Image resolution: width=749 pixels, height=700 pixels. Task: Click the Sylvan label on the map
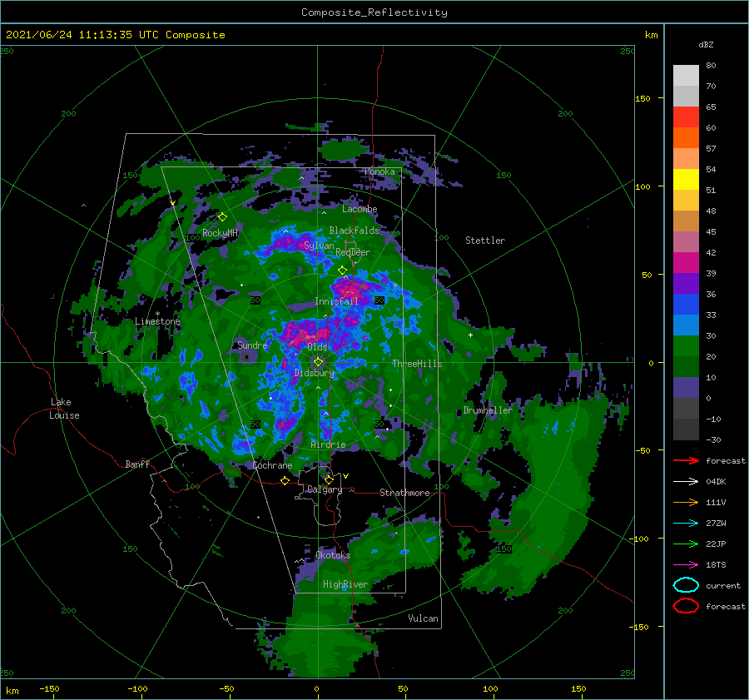319,246
